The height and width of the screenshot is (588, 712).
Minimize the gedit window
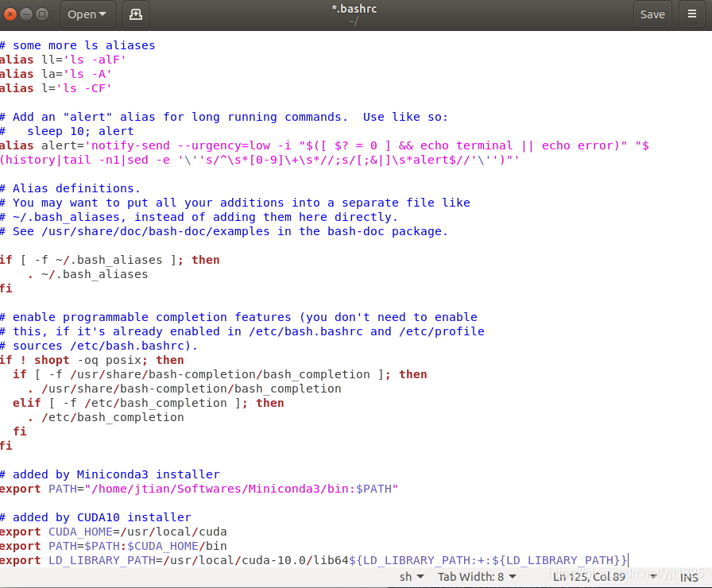(26, 14)
